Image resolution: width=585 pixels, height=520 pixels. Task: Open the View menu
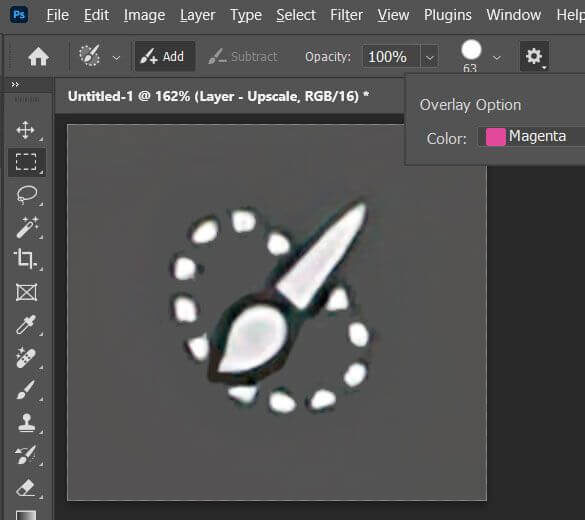pyautogui.click(x=393, y=15)
